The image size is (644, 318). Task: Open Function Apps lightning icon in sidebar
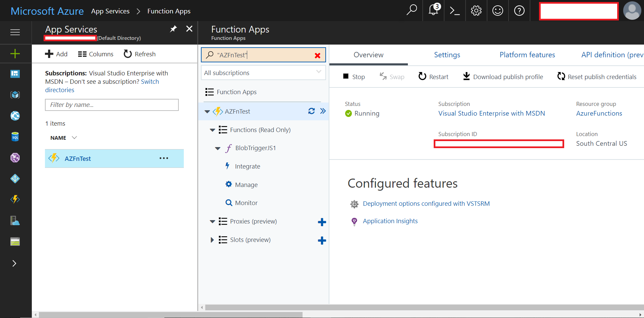click(15, 199)
